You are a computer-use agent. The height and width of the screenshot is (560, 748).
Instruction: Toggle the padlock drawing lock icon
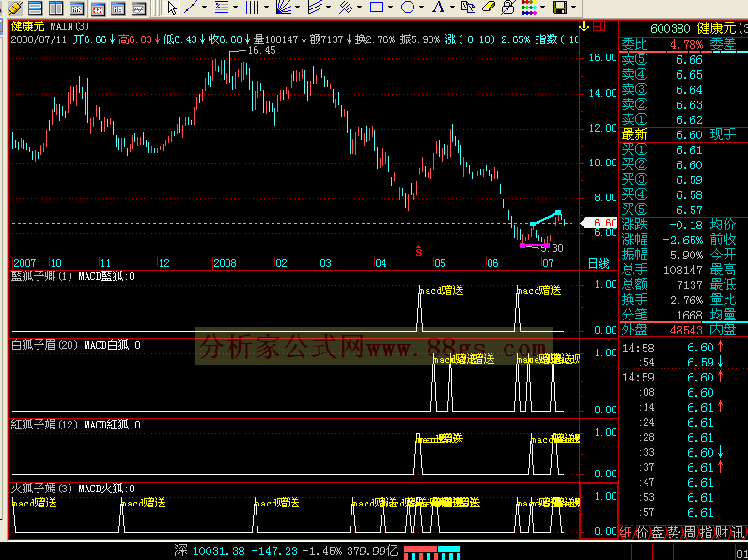pyautogui.click(x=508, y=8)
